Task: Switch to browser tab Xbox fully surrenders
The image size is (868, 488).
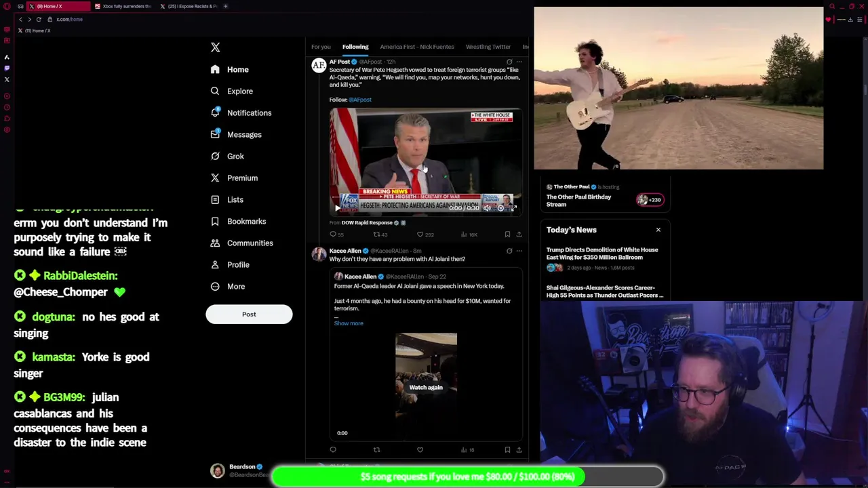Action: point(123,6)
